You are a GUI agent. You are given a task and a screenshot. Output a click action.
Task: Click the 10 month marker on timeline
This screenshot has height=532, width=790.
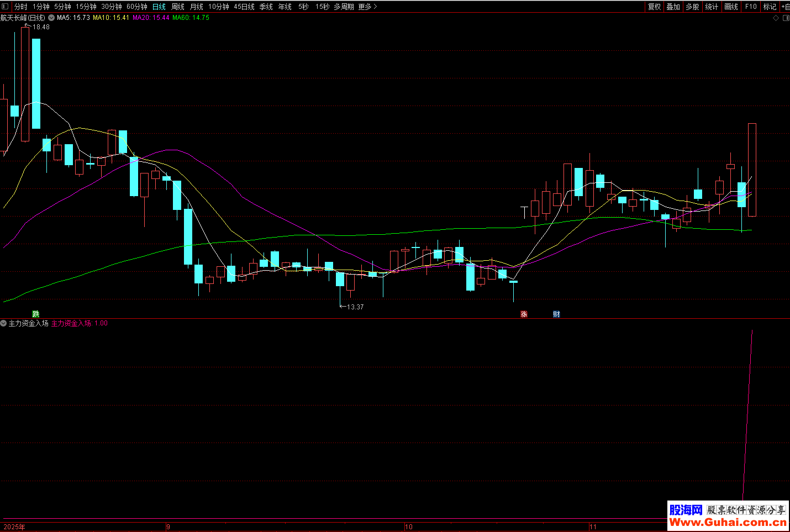(409, 526)
